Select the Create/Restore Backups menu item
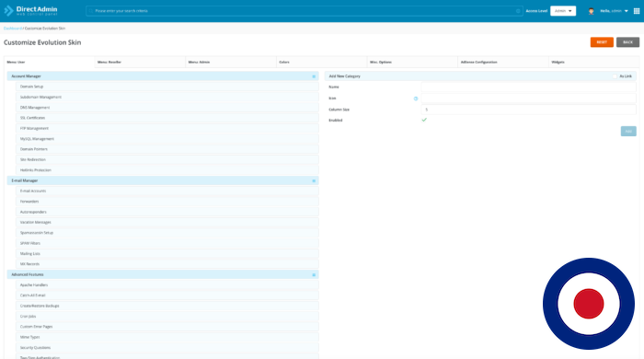Screen dimensions: 644x359 tap(167, 306)
